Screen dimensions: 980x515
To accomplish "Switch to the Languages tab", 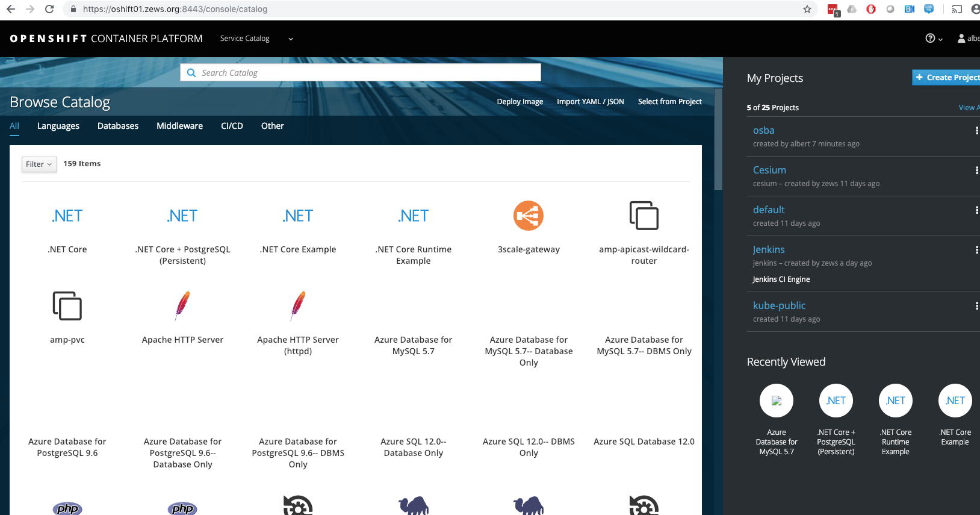I will pyautogui.click(x=58, y=126).
